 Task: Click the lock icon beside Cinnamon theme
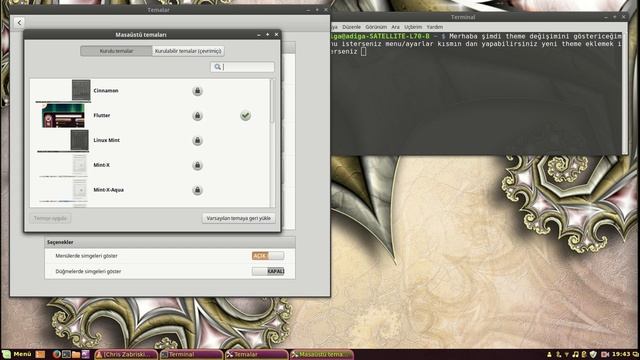click(197, 91)
